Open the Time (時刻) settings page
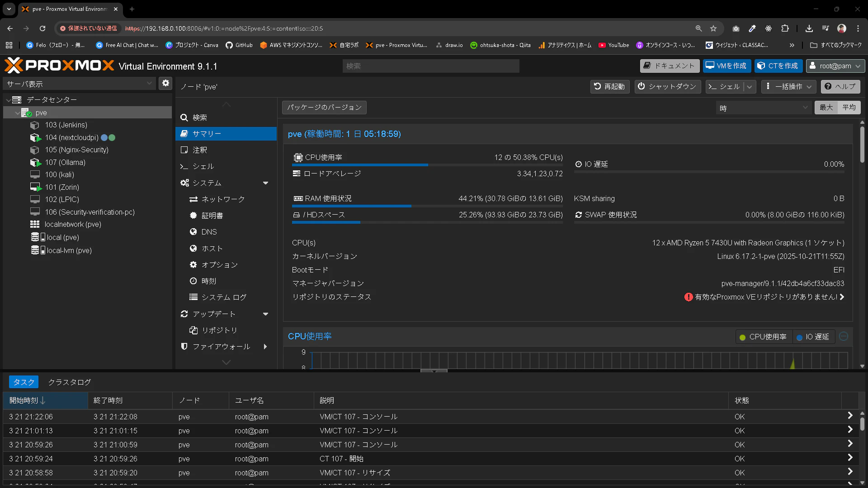 coord(208,281)
